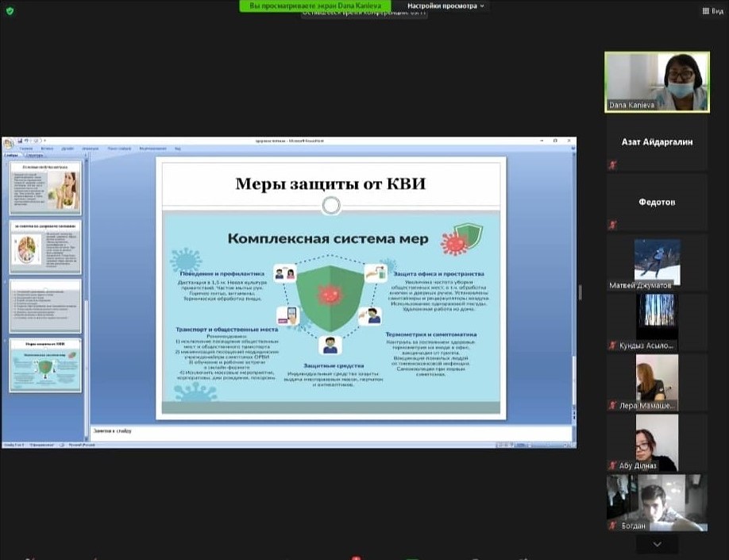This screenshot has width=729, height=560.
Task: Select the Меры защиты от КВИ slide thumbnail
Action: (45, 365)
